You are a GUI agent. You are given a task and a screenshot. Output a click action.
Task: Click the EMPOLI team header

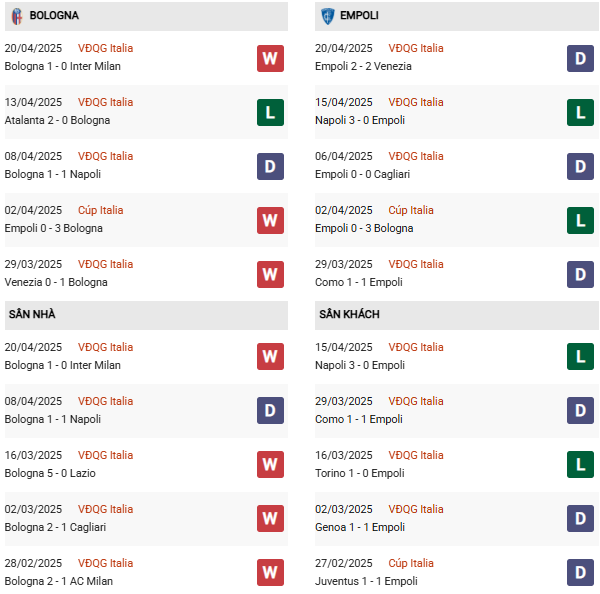[x=359, y=16]
